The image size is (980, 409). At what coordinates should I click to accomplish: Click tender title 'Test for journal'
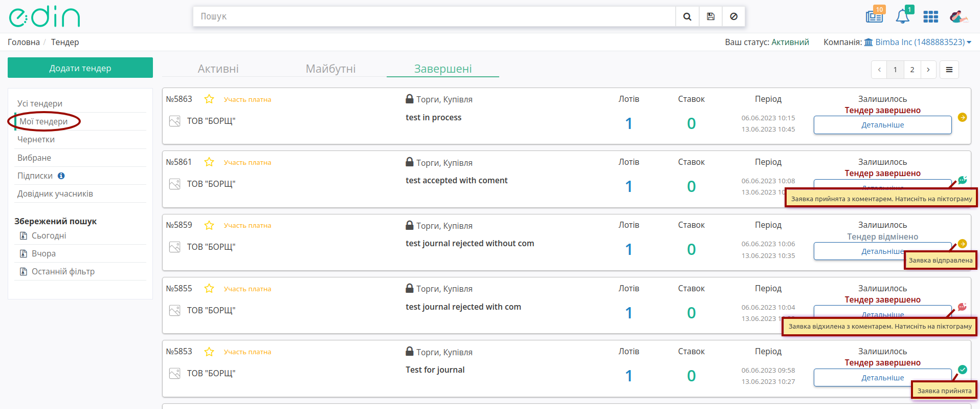click(x=435, y=370)
